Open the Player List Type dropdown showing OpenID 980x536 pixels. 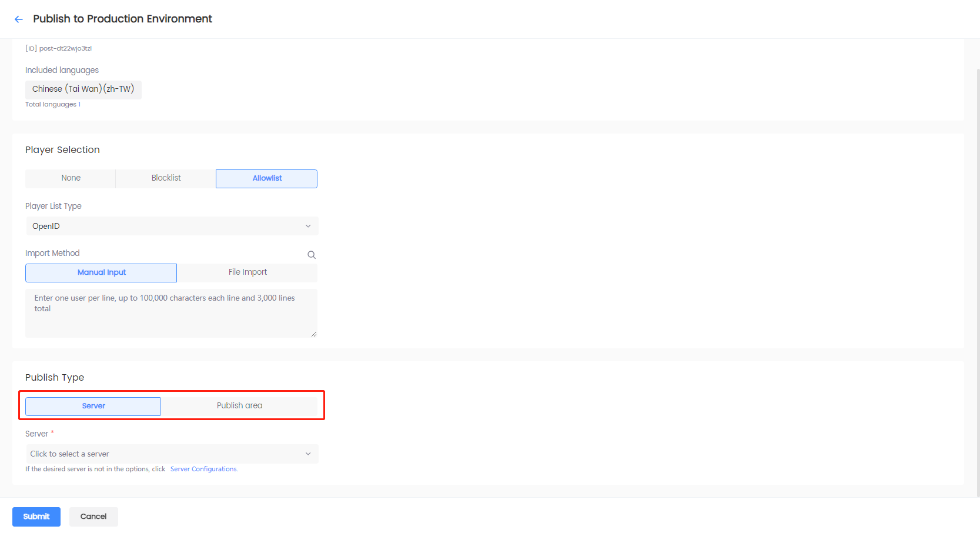pyautogui.click(x=172, y=227)
